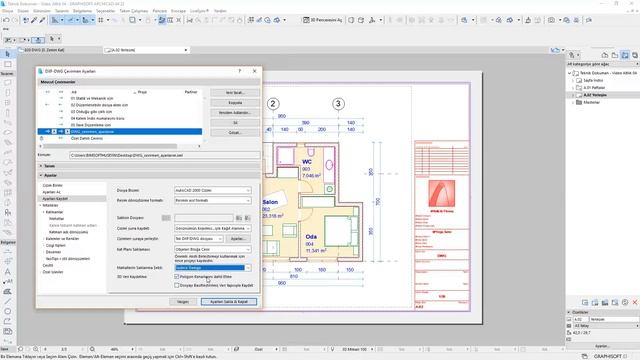This screenshot has width=640, height=360.
Task: Collapse the 'Teknik Doküman' tree root in the Navigator
Action: click(x=570, y=73)
